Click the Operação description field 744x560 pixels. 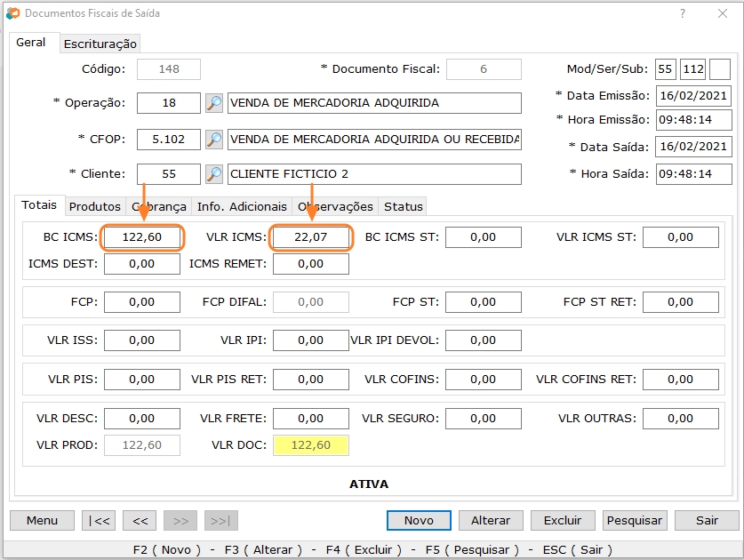[x=374, y=103]
